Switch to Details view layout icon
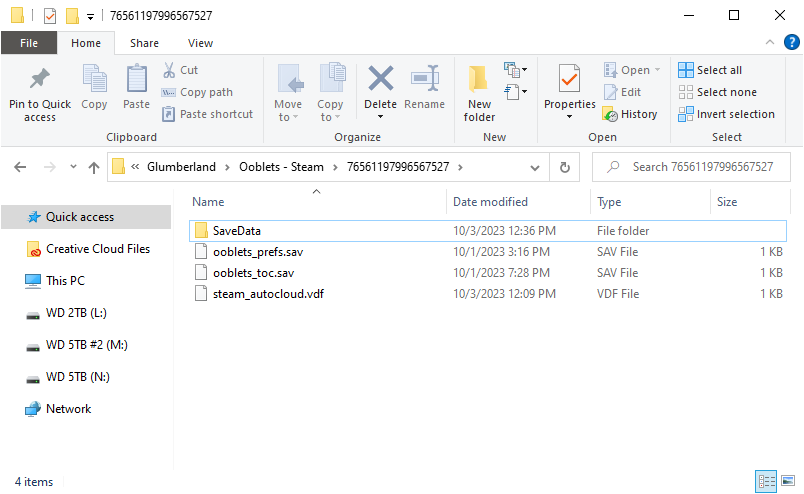 pos(767,481)
